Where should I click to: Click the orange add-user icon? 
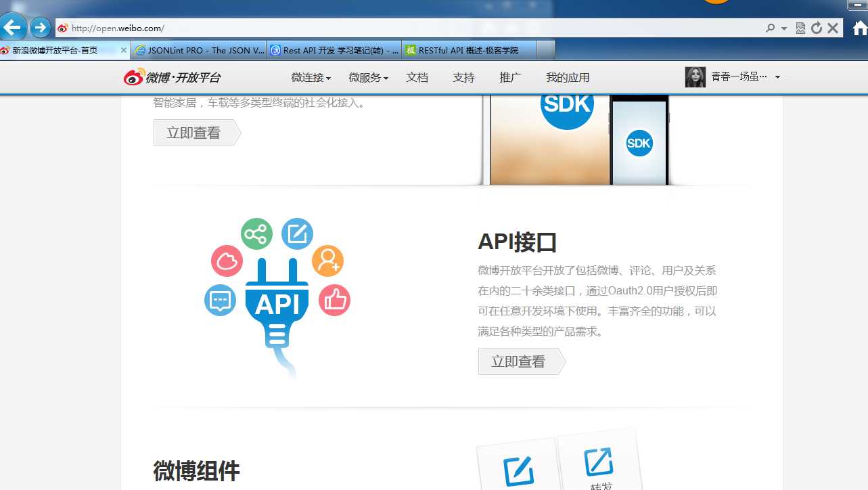pyautogui.click(x=328, y=261)
